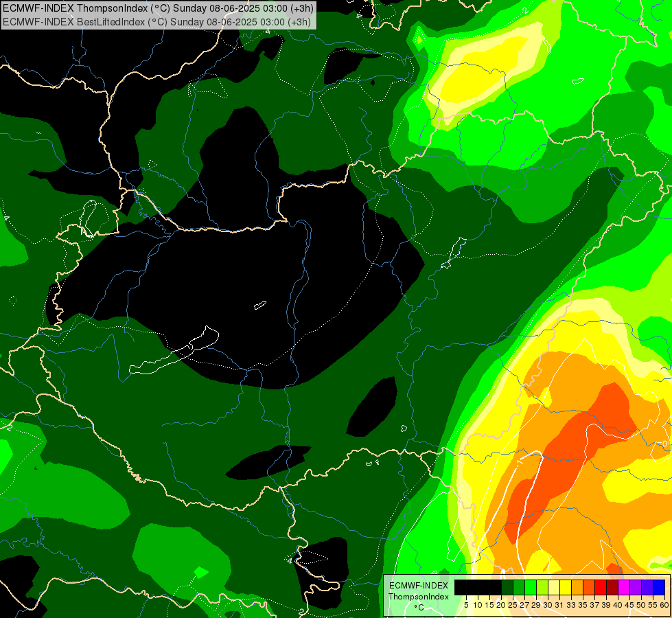Select the bright red 37-39 legend swatch
Viewport: 672px width, 618px height.
click(x=601, y=587)
